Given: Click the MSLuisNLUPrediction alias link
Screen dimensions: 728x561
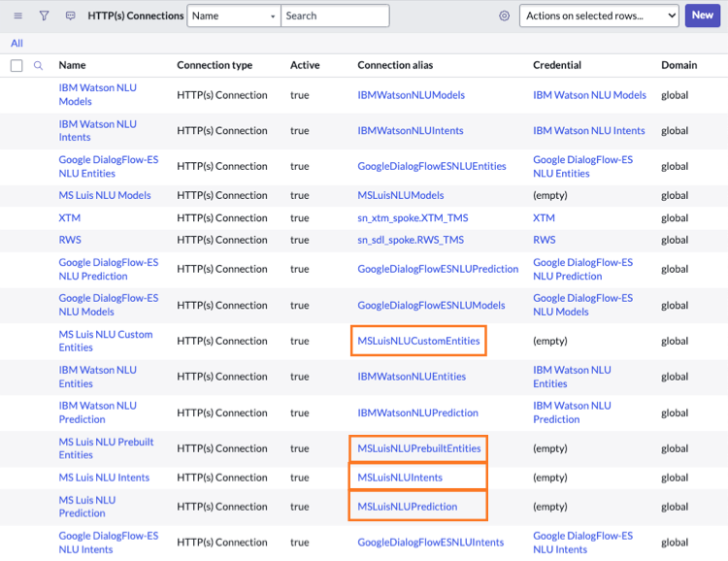Looking at the screenshot, I should tap(407, 507).
